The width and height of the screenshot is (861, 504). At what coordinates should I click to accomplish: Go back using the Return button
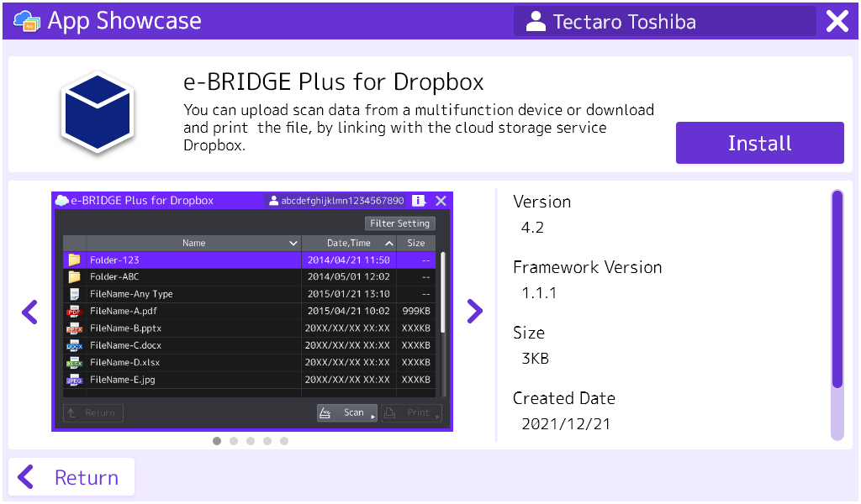coord(71,477)
